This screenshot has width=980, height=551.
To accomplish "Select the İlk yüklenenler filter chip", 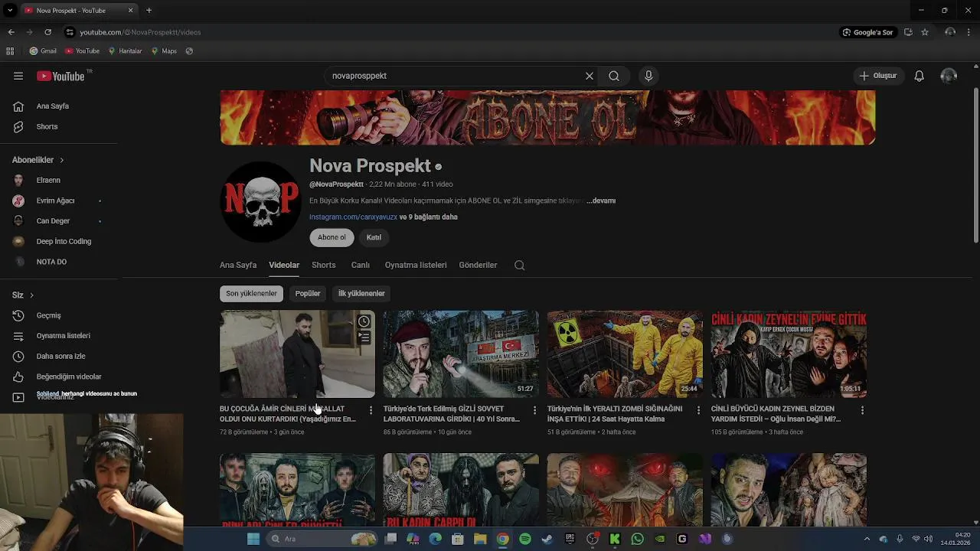I will pyautogui.click(x=361, y=293).
